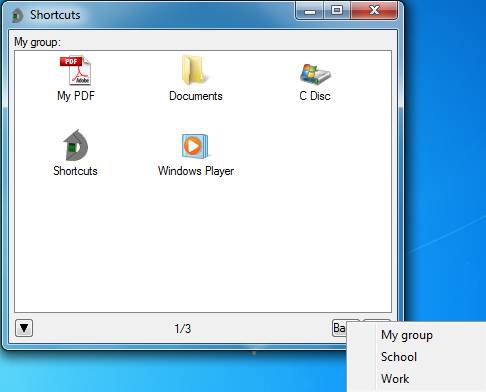Minimize the Shortcuts window

tap(310, 12)
